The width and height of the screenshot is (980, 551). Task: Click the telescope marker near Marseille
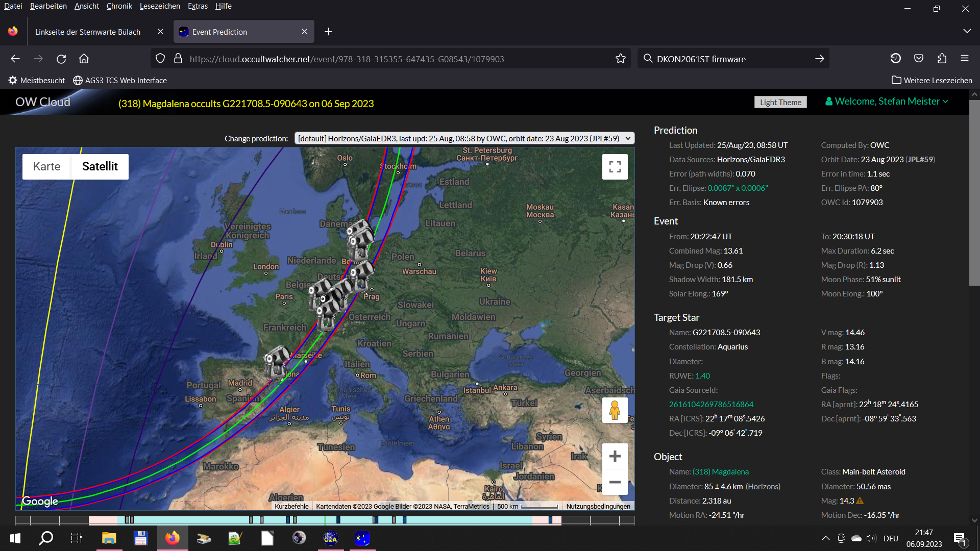click(x=276, y=361)
